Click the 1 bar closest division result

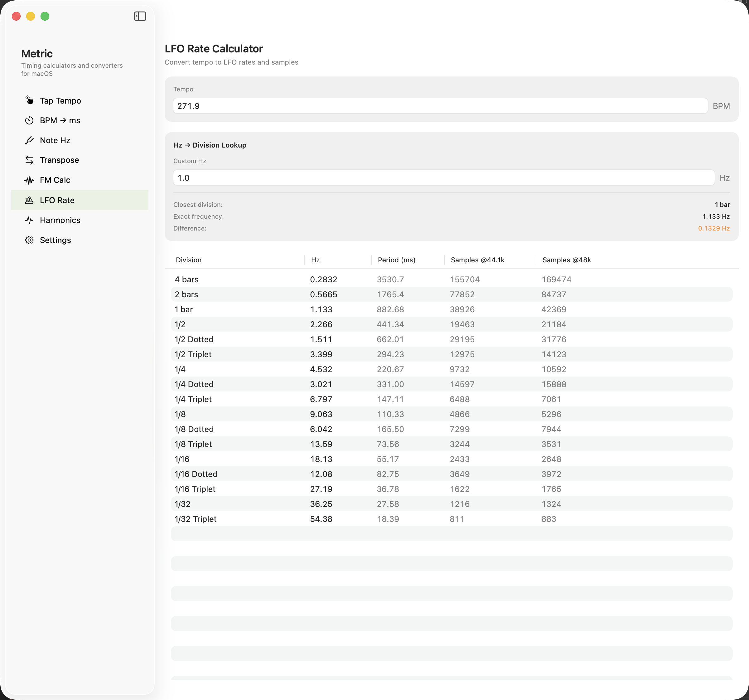click(722, 204)
